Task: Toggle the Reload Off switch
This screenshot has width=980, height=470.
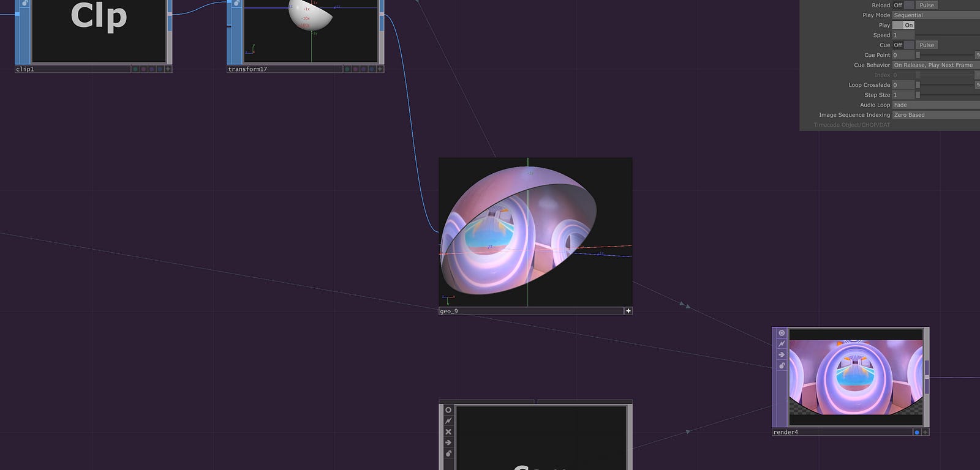Action: (903, 5)
